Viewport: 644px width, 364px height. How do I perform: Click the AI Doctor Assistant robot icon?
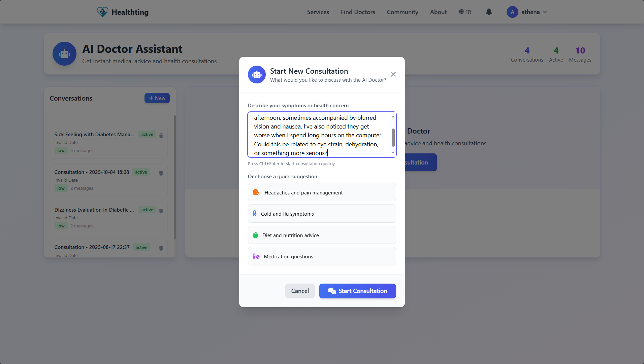click(64, 53)
